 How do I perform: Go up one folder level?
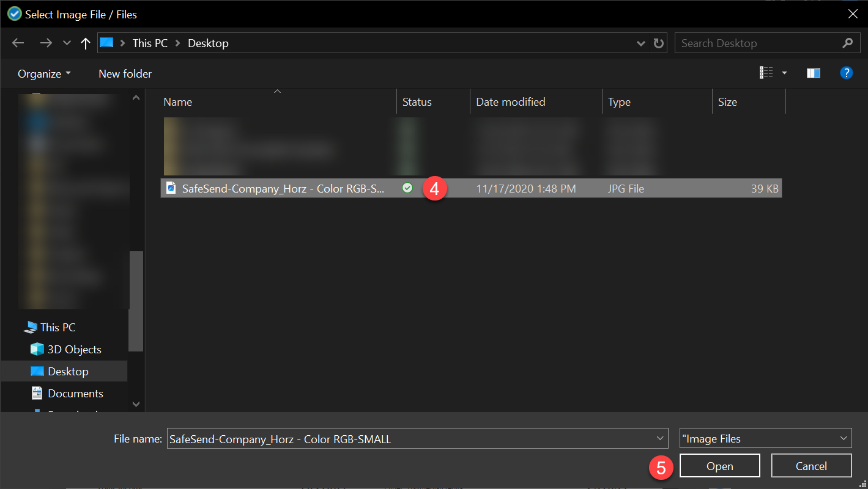(86, 43)
